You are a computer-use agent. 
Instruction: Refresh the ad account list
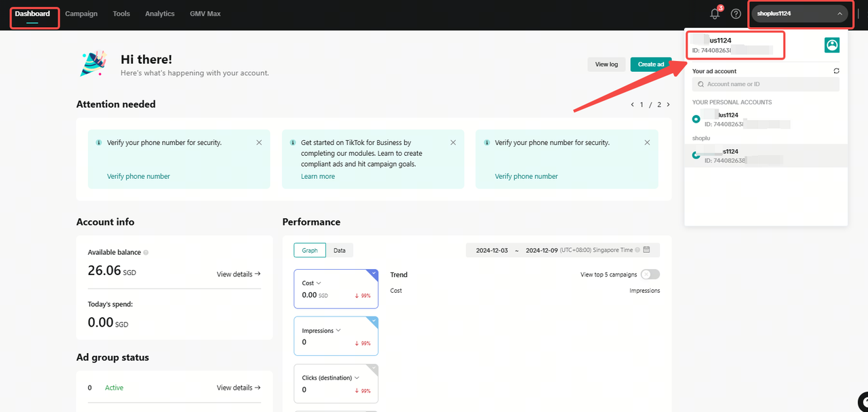pos(836,70)
